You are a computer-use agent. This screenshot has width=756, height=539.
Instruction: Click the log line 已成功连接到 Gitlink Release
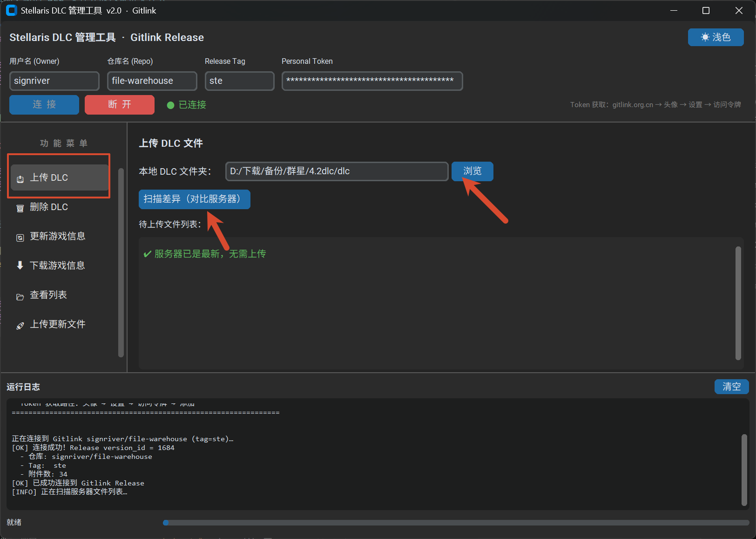78,483
